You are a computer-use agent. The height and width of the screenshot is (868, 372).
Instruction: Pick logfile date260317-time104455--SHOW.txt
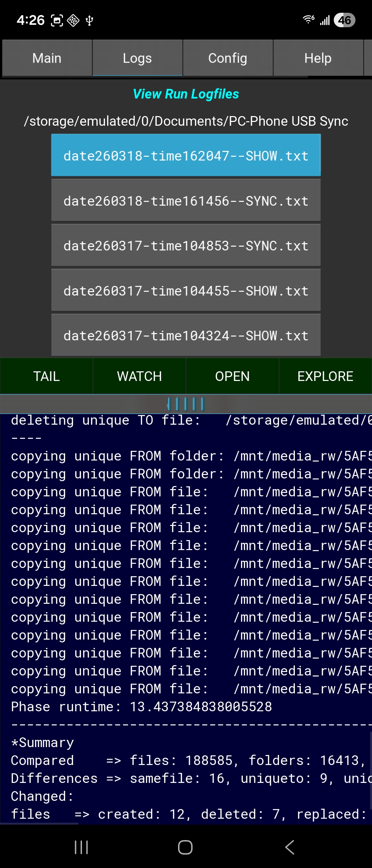186,291
